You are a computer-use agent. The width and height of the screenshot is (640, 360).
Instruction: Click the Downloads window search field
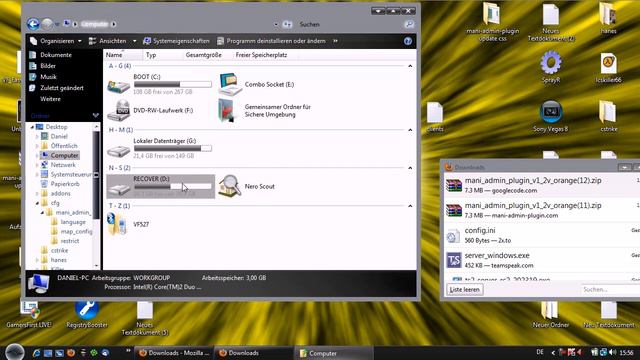click(611, 289)
